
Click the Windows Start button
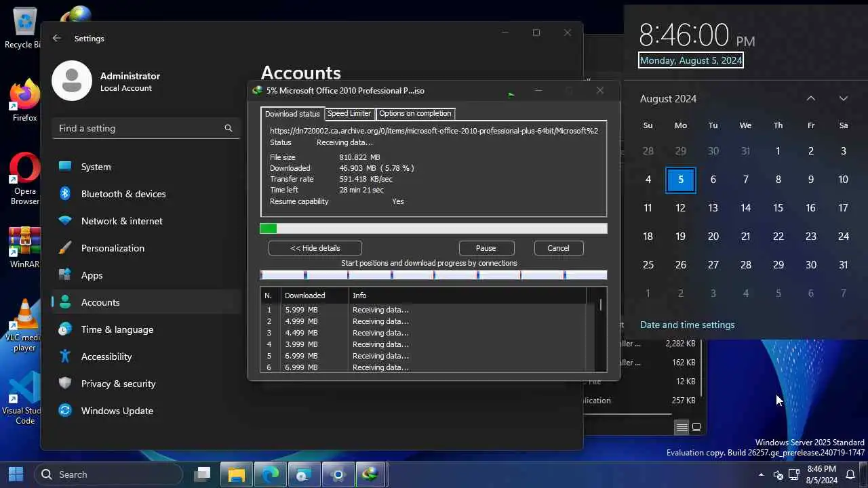point(16,474)
